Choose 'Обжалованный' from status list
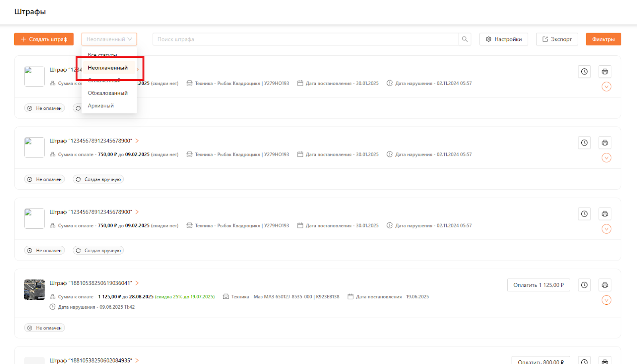This screenshot has height=364, width=637. coord(108,93)
